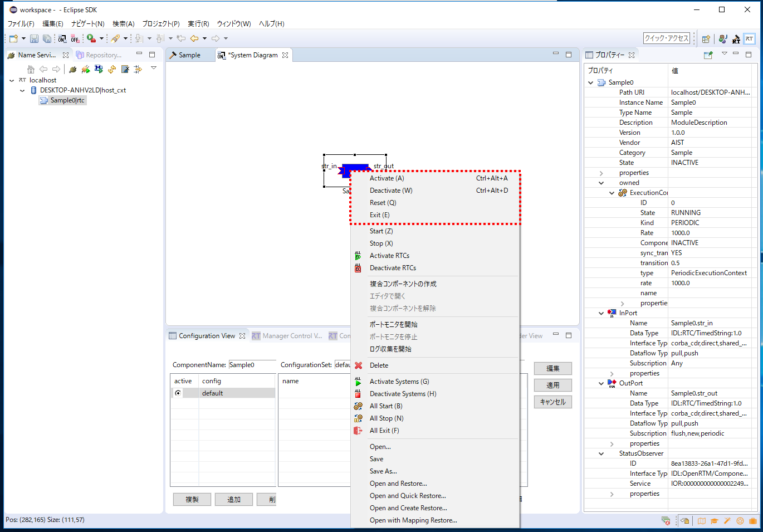Open the Back history dropdown arrow
This screenshot has width=763, height=532.
click(204, 38)
